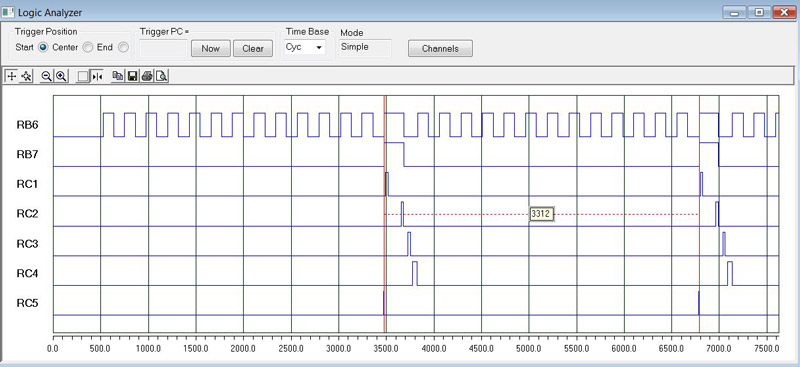Screen dimensions: 800x367
Task: Click the blank square toolbar icon
Action: coord(82,76)
